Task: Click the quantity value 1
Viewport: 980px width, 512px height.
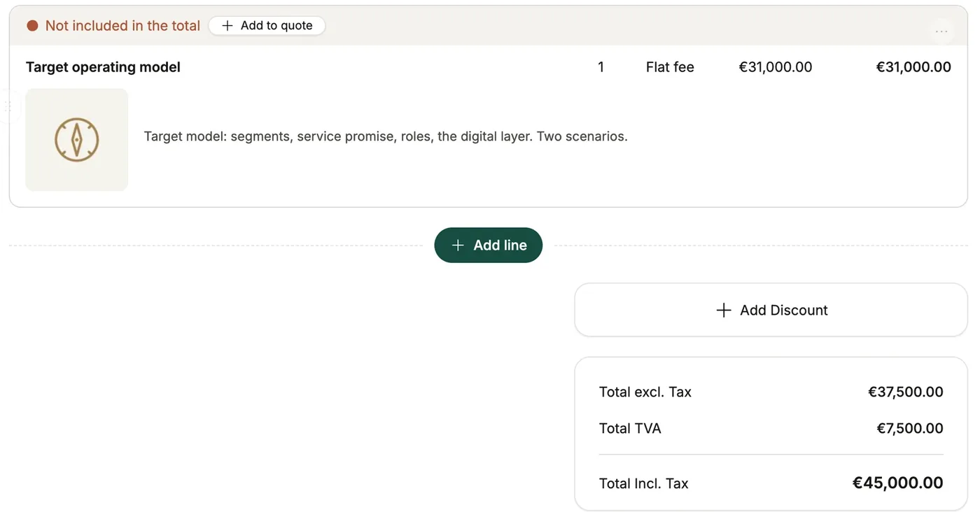Action: click(x=601, y=67)
